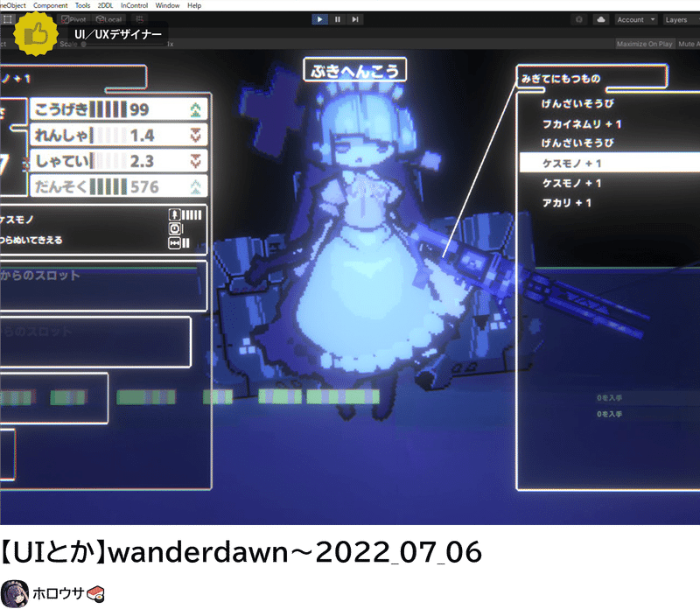Click the up arrow on だんそく row
This screenshot has width=700, height=609.
195,186
